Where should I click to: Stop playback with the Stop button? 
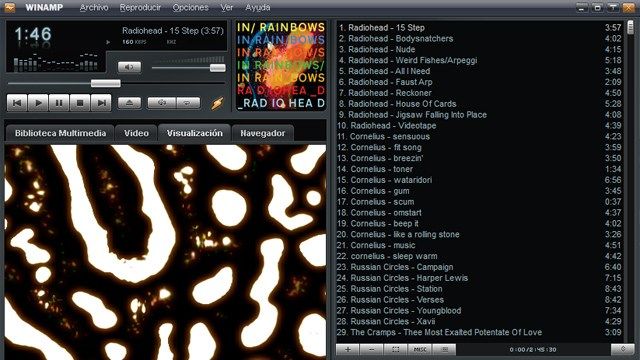[x=80, y=102]
